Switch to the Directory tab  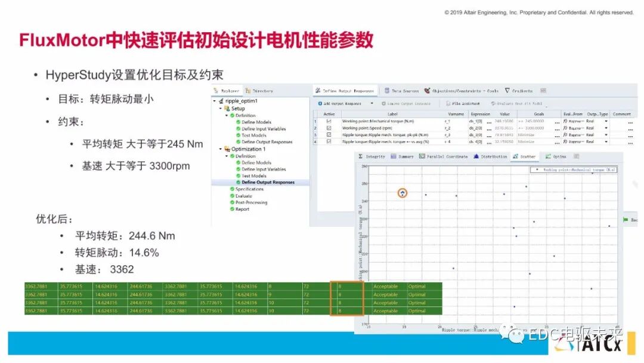pyautogui.click(x=259, y=91)
